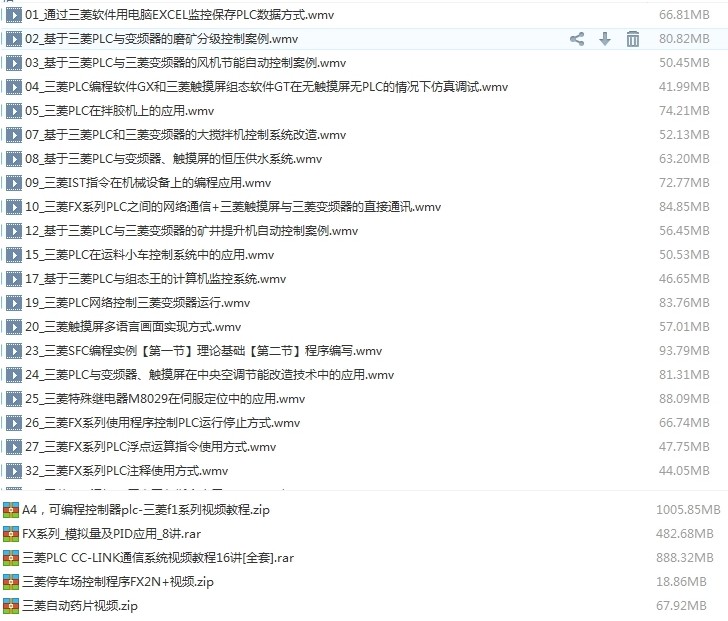Click the 1005.85MB size of A4 zip archive
The width and height of the screenshot is (728, 621).
pos(688,510)
